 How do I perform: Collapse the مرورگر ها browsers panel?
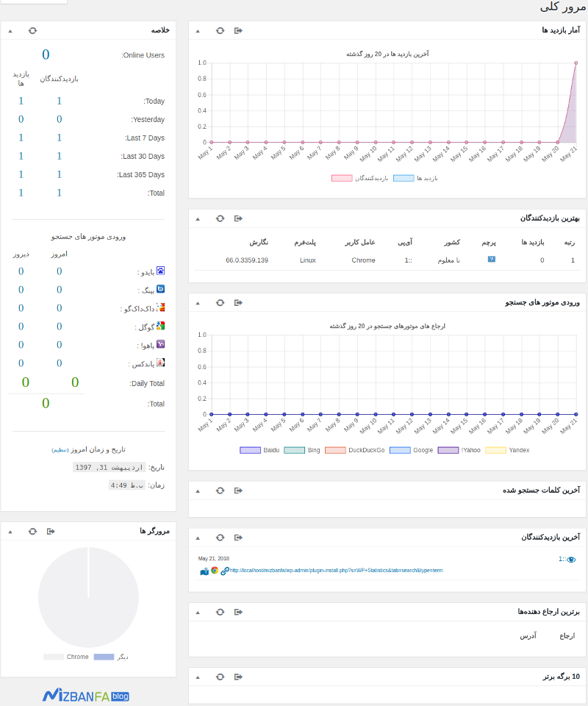click(10, 532)
